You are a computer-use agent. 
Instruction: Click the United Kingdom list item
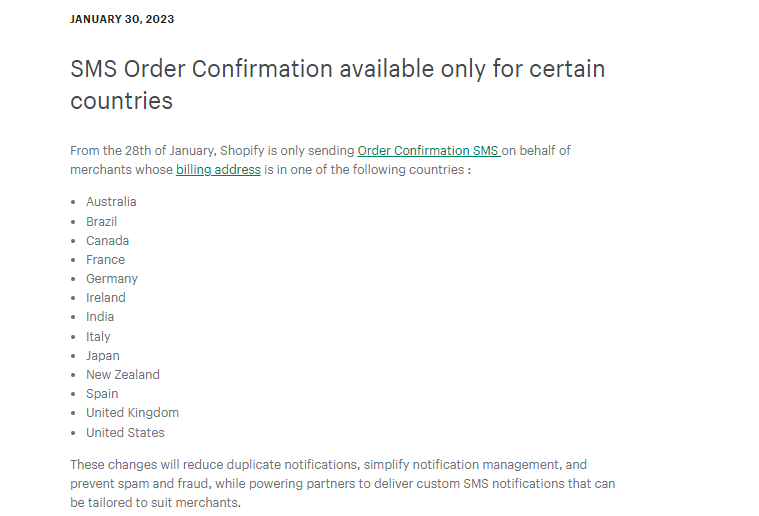point(132,413)
